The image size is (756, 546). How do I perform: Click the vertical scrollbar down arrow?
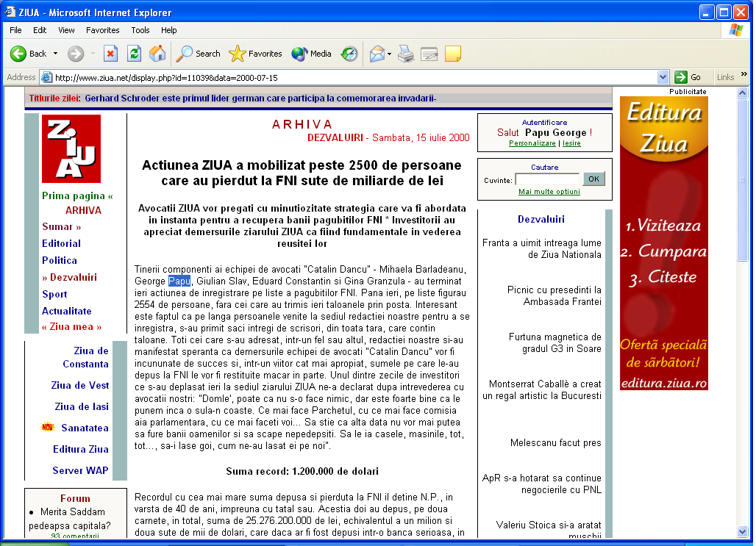[743, 531]
